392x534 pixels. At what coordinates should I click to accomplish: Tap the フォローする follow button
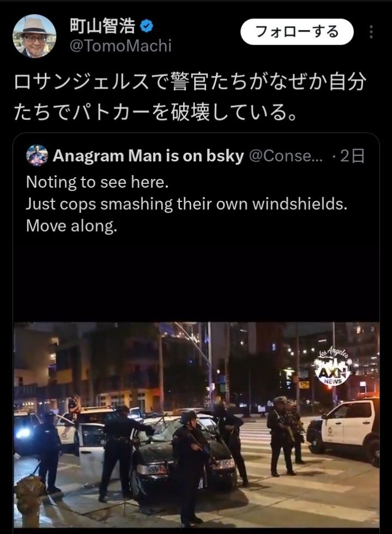coord(297,32)
